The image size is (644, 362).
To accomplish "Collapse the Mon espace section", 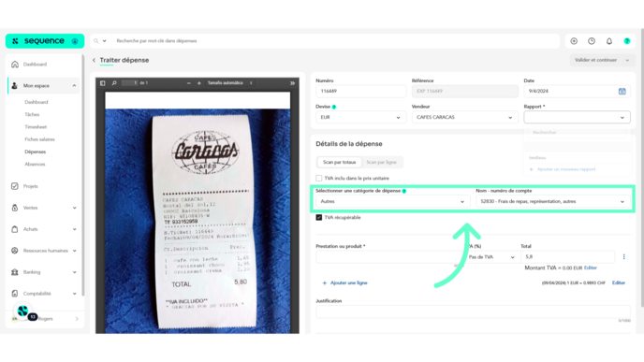I will click(74, 86).
